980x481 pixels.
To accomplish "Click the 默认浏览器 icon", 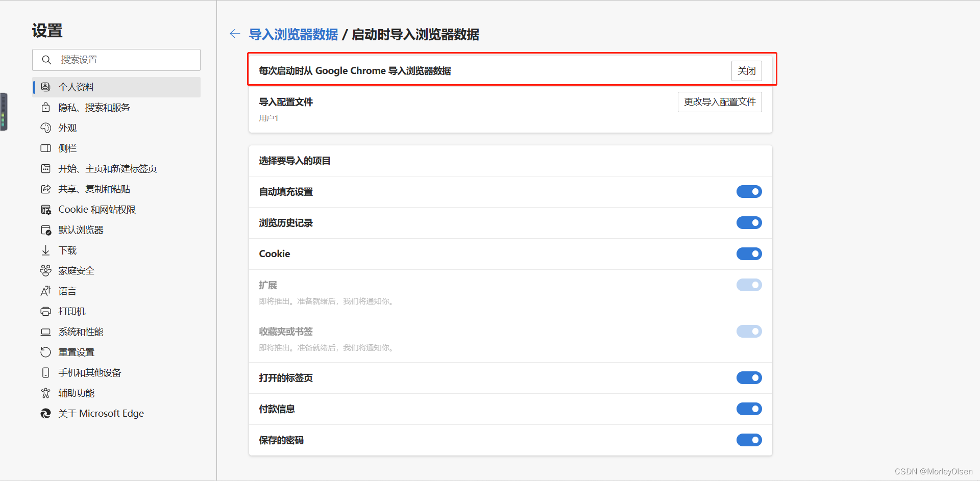I will pos(45,230).
